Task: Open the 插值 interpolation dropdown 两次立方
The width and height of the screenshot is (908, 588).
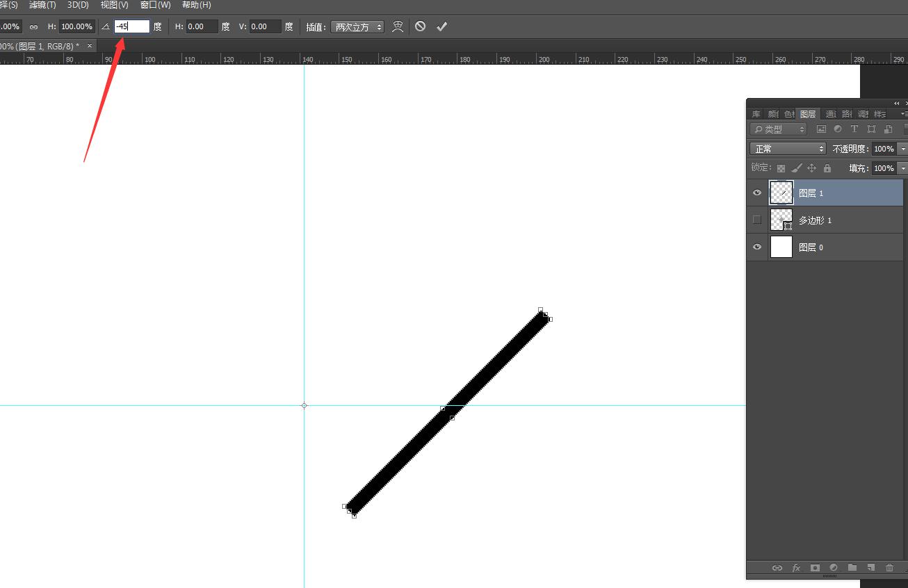Action: coord(357,27)
